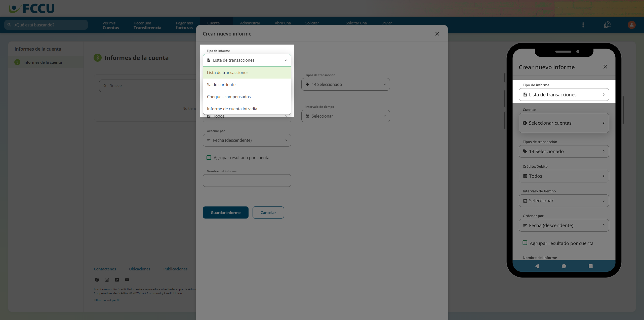Image resolution: width=644 pixels, height=320 pixels.
Task: Select Informe de cuenta intradía option
Action: click(x=247, y=109)
